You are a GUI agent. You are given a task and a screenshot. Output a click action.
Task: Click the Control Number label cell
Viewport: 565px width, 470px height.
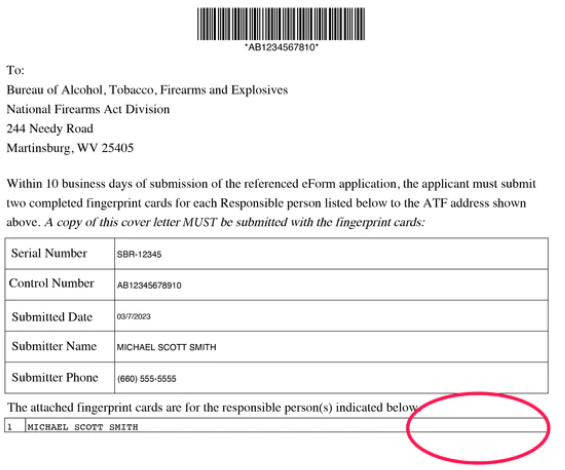[60, 284]
